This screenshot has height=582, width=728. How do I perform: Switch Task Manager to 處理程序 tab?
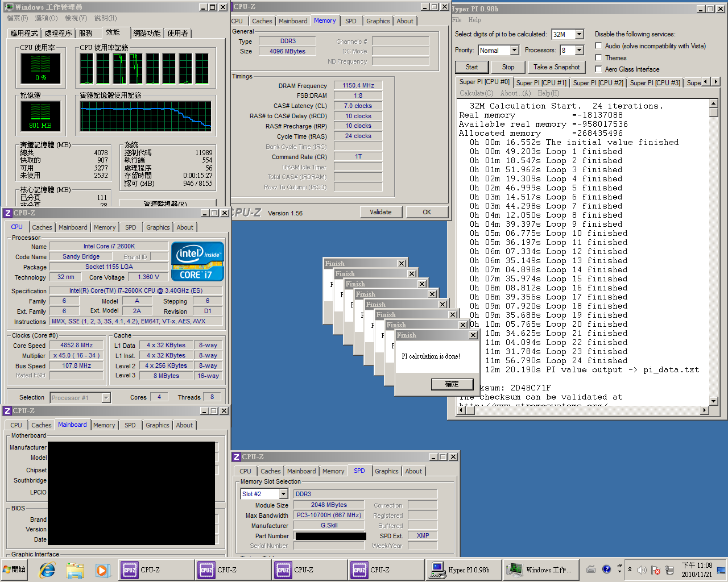(x=58, y=34)
